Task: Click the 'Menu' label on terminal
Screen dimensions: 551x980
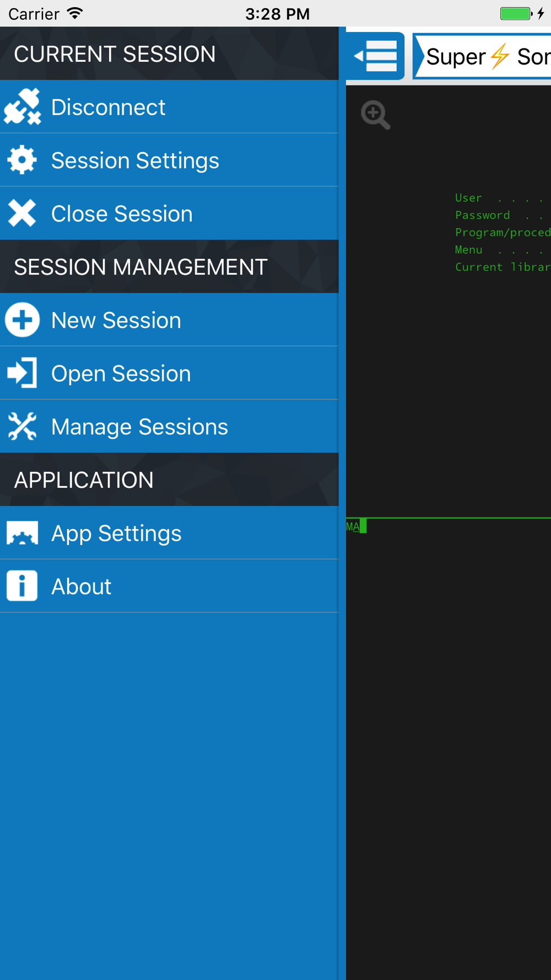Action: 468,250
